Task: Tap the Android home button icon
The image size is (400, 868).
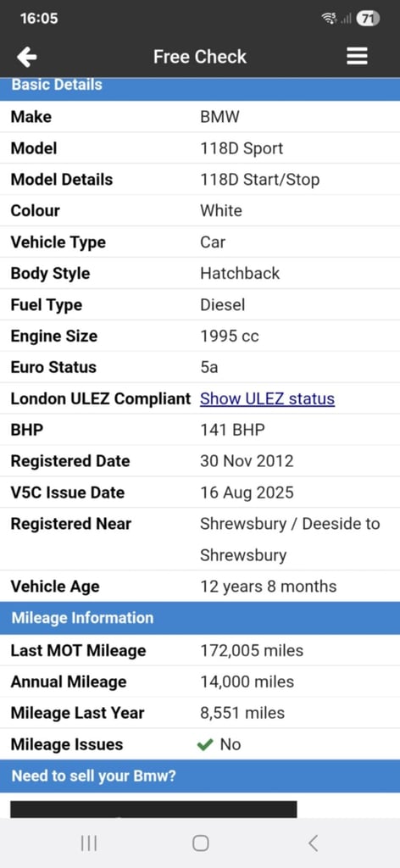Action: click(200, 843)
